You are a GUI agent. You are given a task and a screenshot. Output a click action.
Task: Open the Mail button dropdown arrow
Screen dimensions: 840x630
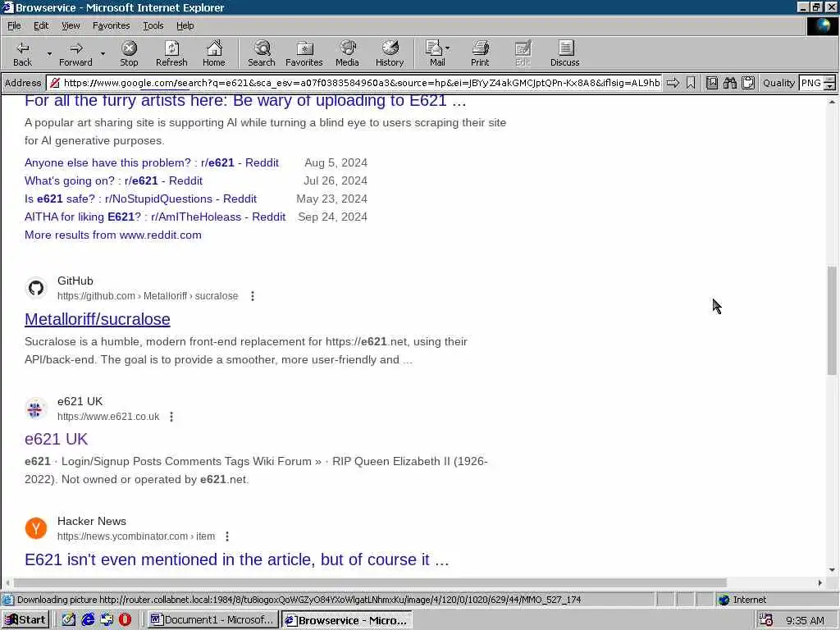pos(448,48)
